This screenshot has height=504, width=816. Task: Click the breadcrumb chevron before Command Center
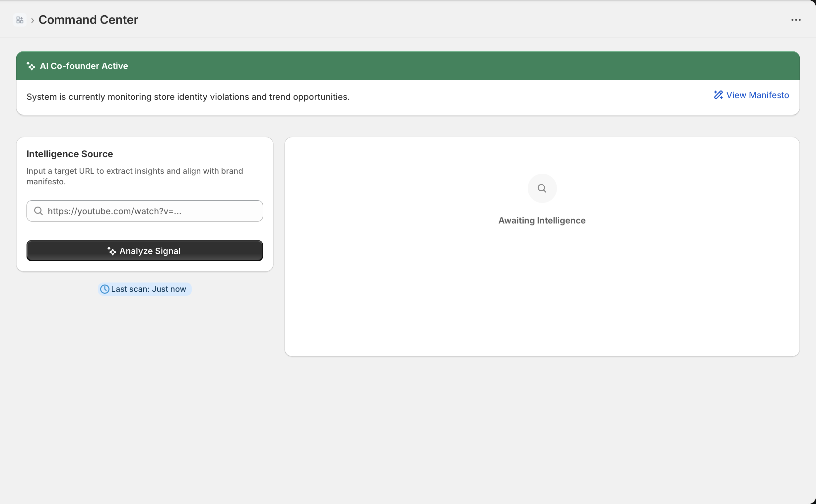click(33, 20)
